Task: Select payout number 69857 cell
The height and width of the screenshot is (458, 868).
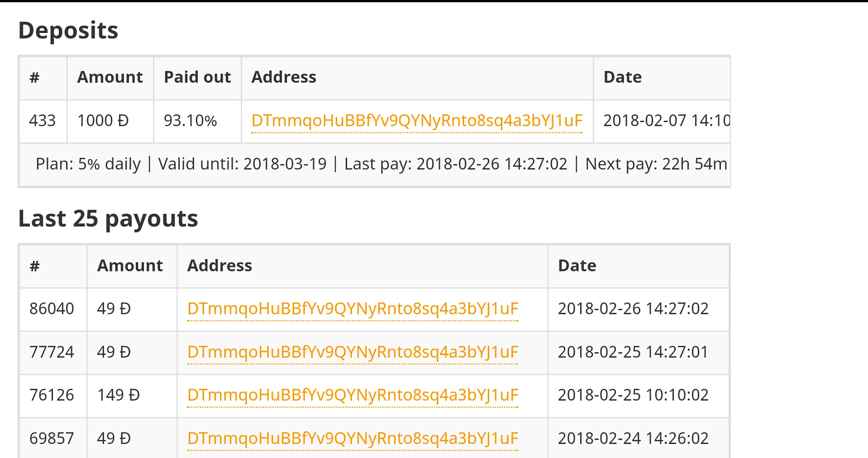Action: click(53, 439)
